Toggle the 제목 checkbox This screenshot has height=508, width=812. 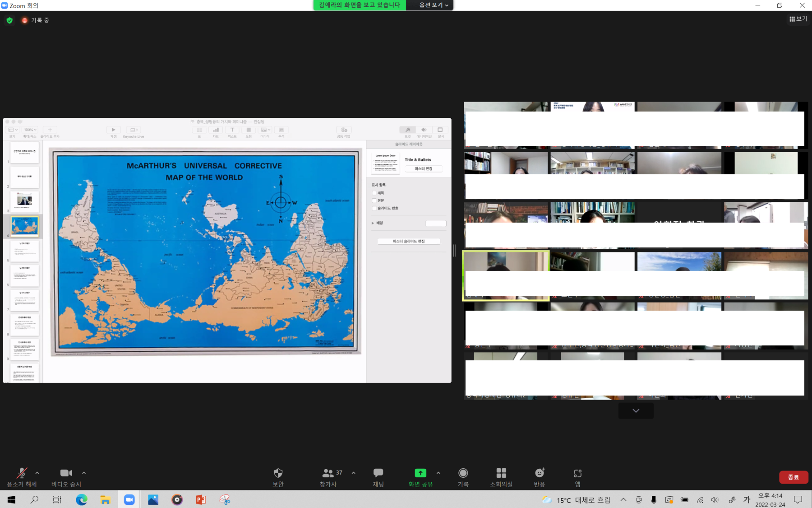click(374, 193)
